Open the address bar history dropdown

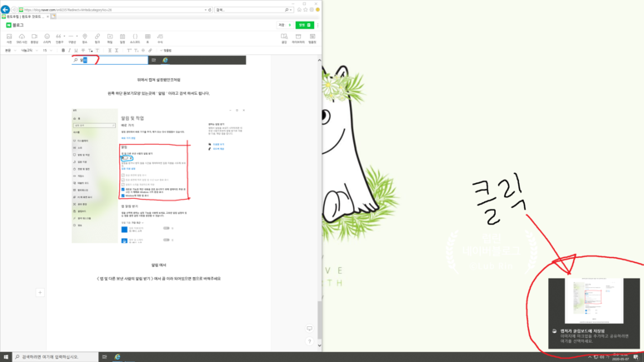205,10
